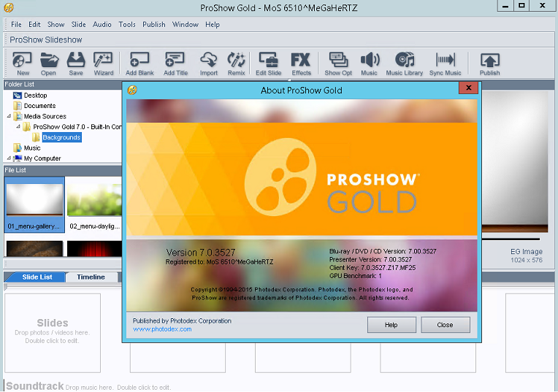Viewport: 558px width, 392px height.
Task: Click the Help button in About dialog
Action: point(391,325)
